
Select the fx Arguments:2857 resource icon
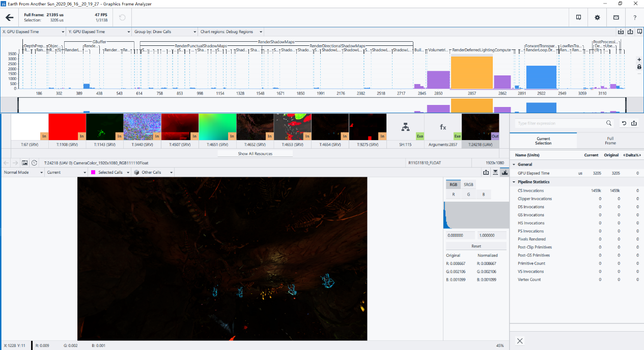coord(443,126)
